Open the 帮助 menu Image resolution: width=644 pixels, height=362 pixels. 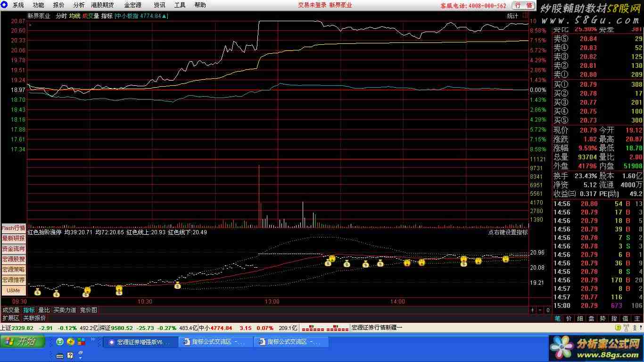pos(200,5)
